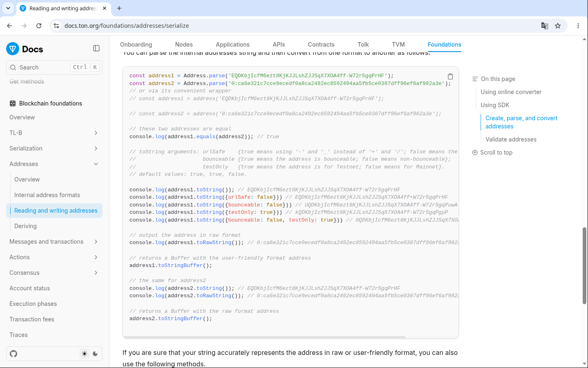Bookmark this page with the star icon
The image size is (588, 368).
pos(558,26)
